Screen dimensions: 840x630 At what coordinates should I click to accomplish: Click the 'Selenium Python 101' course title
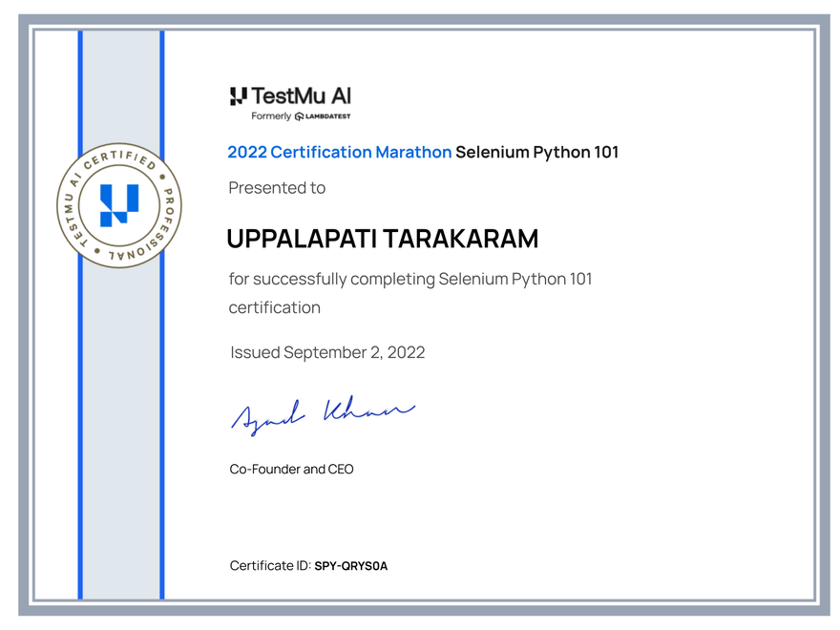[x=538, y=152]
